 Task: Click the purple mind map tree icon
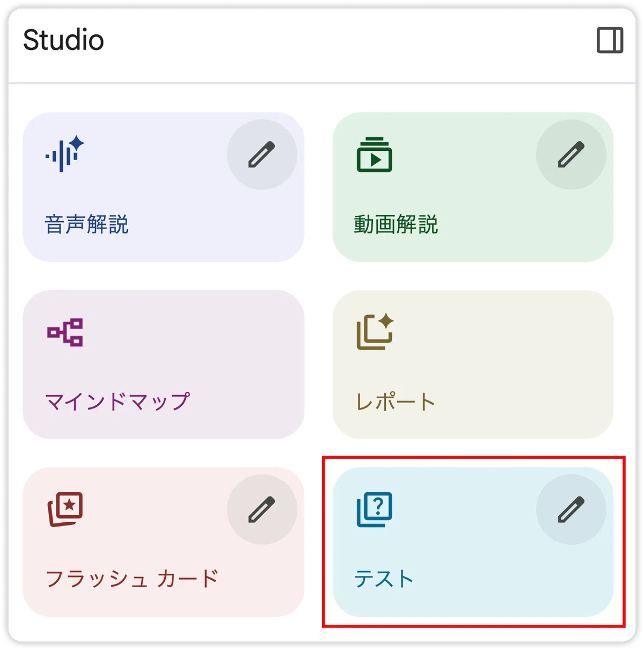(x=65, y=332)
